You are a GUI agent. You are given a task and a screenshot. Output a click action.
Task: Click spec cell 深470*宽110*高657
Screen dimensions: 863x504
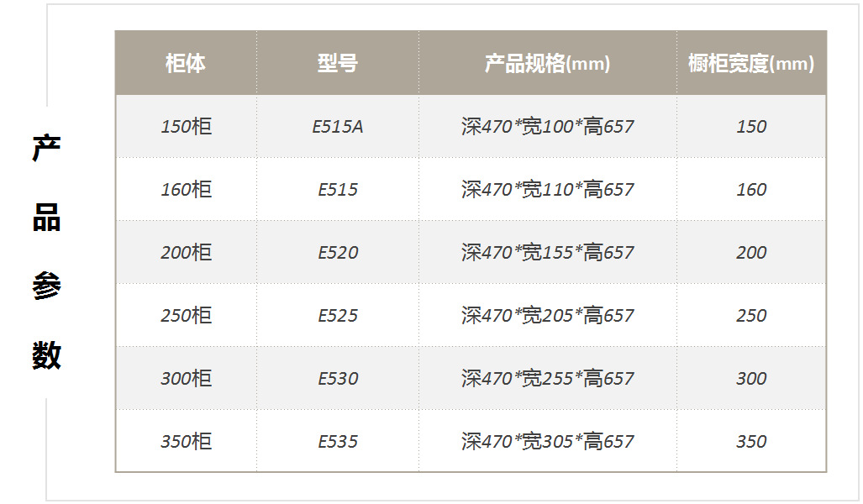point(547,190)
